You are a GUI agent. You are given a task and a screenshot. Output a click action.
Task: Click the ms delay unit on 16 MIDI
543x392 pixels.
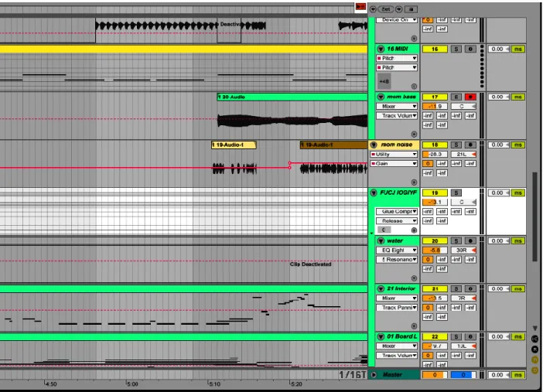(518, 49)
